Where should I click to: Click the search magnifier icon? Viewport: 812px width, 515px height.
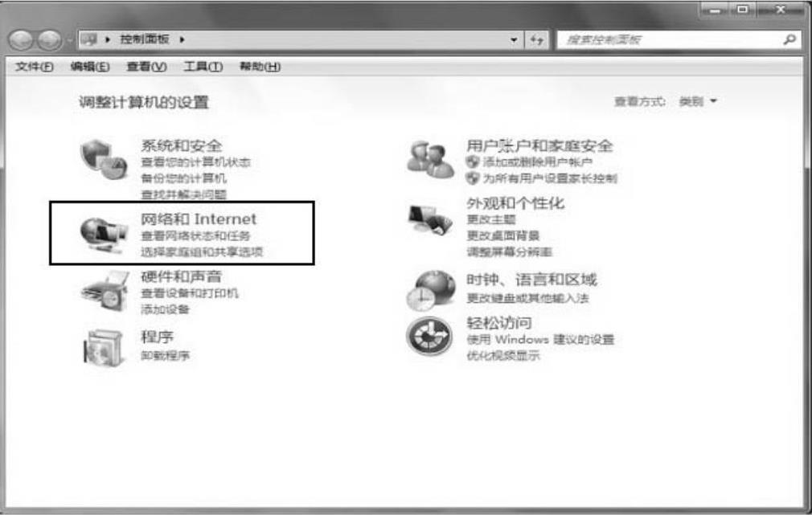click(x=789, y=39)
